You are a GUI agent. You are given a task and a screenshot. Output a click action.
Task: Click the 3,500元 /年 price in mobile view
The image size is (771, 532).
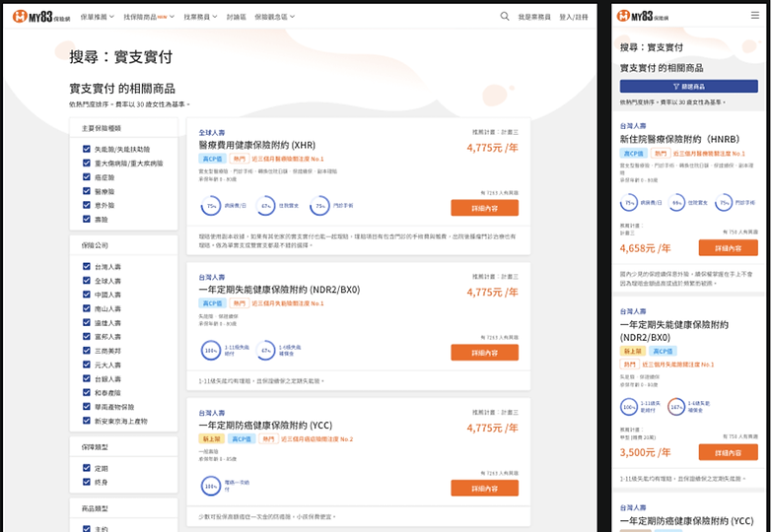coord(645,452)
